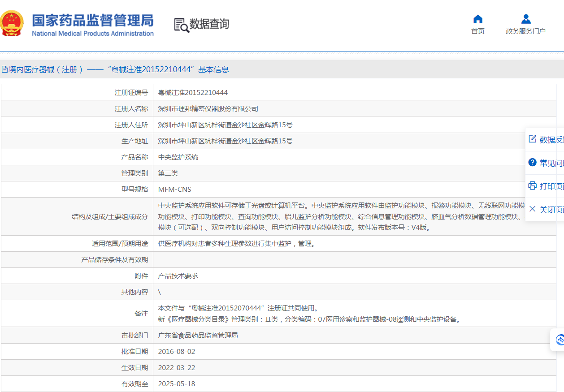The width and height of the screenshot is (564, 392).
Task: Click the remark line 本文件与粤械注准20152070444
Action: (239, 308)
